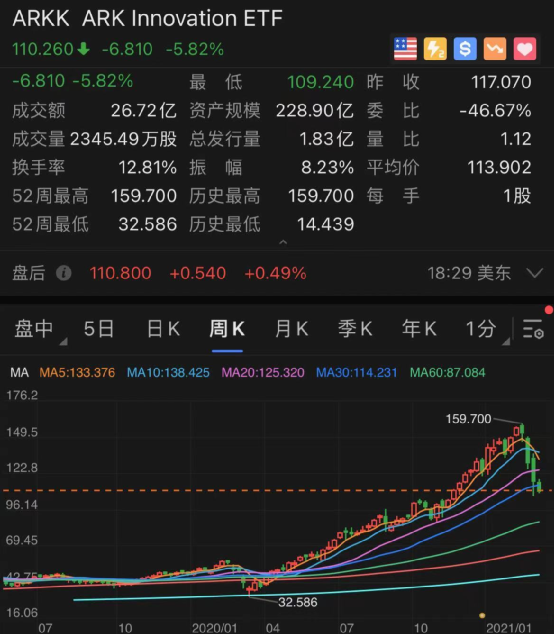554x634 pixels.
Task: Tap the yellow event dot on timeline
Action: (482, 616)
